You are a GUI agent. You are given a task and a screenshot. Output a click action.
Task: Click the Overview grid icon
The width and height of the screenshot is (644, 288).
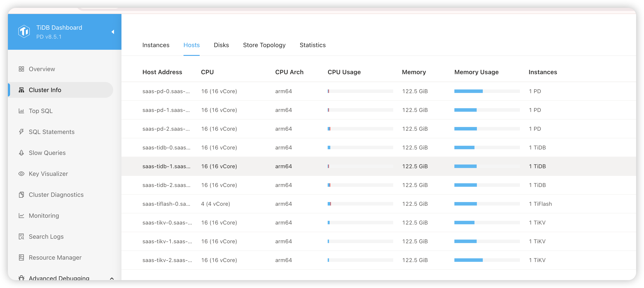pos(21,69)
